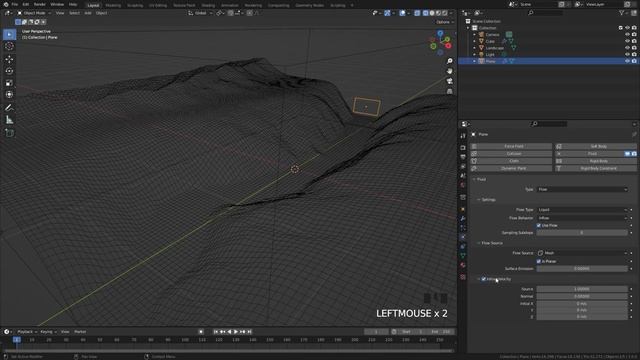Image resolution: width=640 pixels, height=360 pixels.
Task: Open the Modifiers properties tab
Action: (x=463, y=218)
